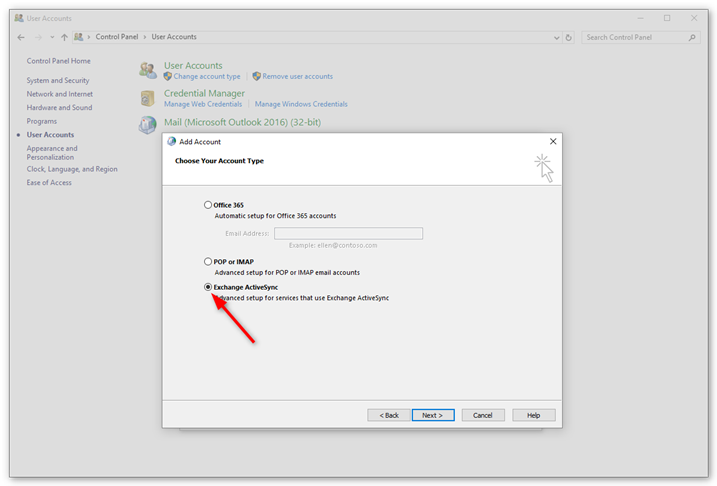Click the Remove user accounts shield icon

tap(257, 76)
